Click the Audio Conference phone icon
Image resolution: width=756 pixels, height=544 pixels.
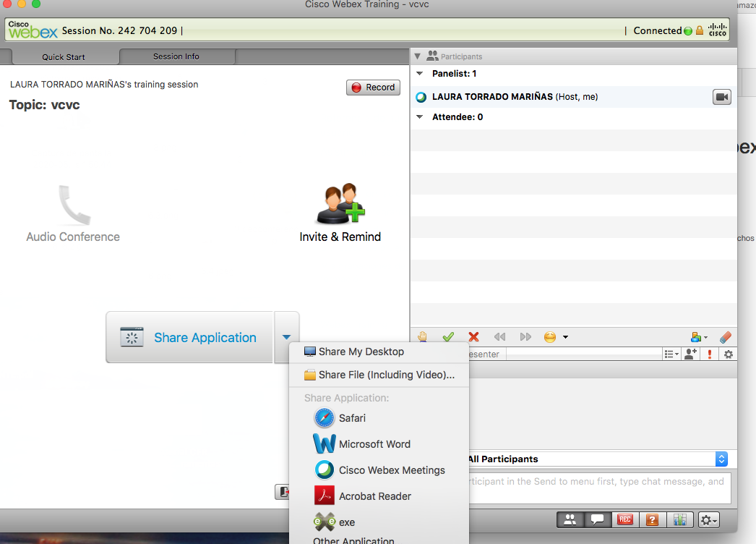[x=73, y=205]
